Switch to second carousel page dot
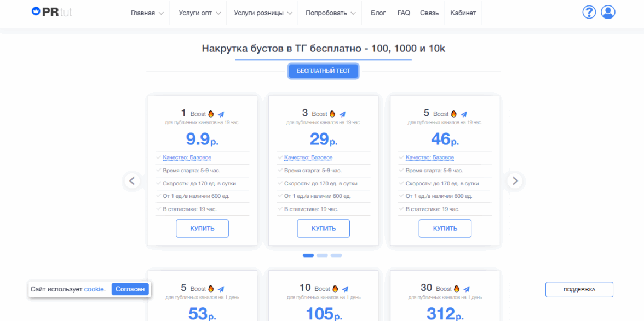The height and width of the screenshot is (321, 644). 322,255
